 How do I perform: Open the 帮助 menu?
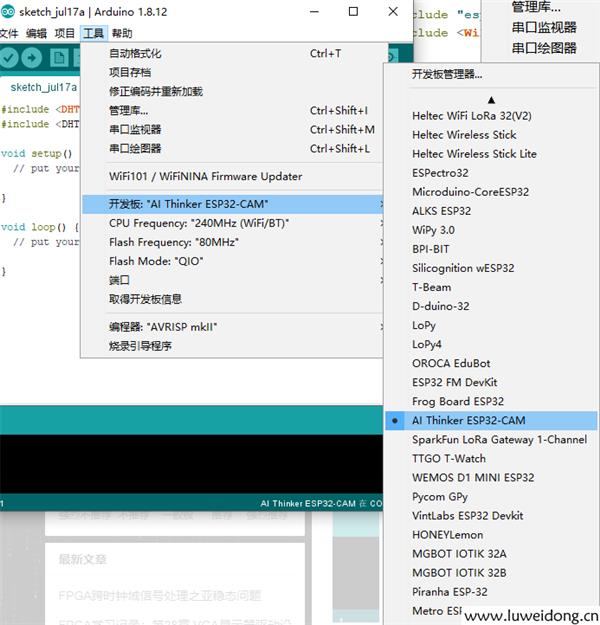(122, 33)
